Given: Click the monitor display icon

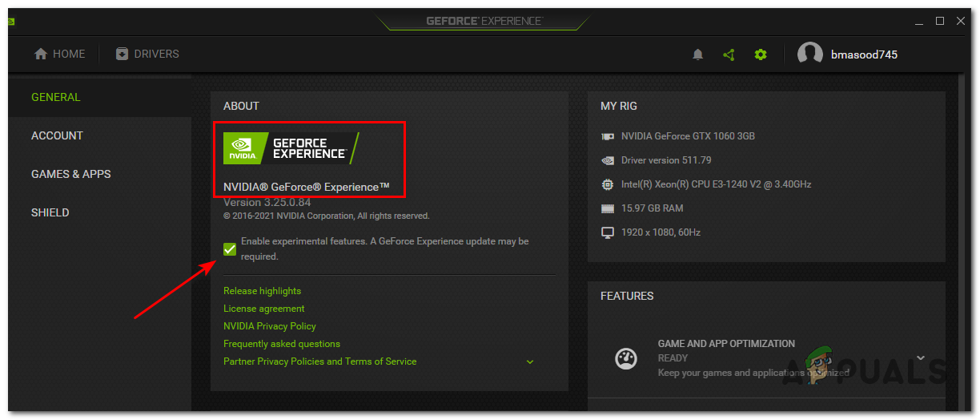Looking at the screenshot, I should click(608, 232).
